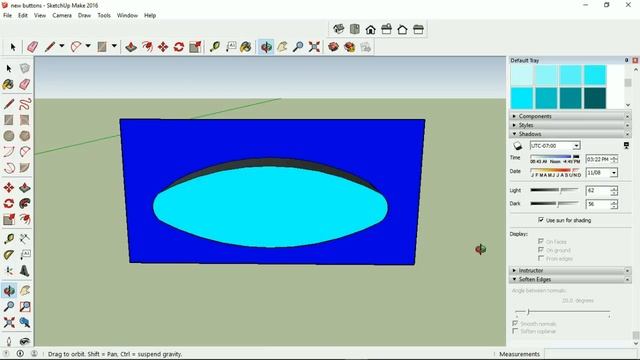640x360 pixels.
Task: Select the Tape Measure tool in top toolbar
Action: (x=215, y=47)
